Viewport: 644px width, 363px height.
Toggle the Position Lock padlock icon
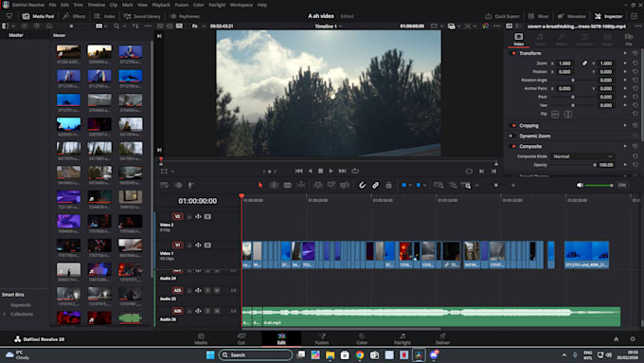pyautogui.click(x=388, y=186)
